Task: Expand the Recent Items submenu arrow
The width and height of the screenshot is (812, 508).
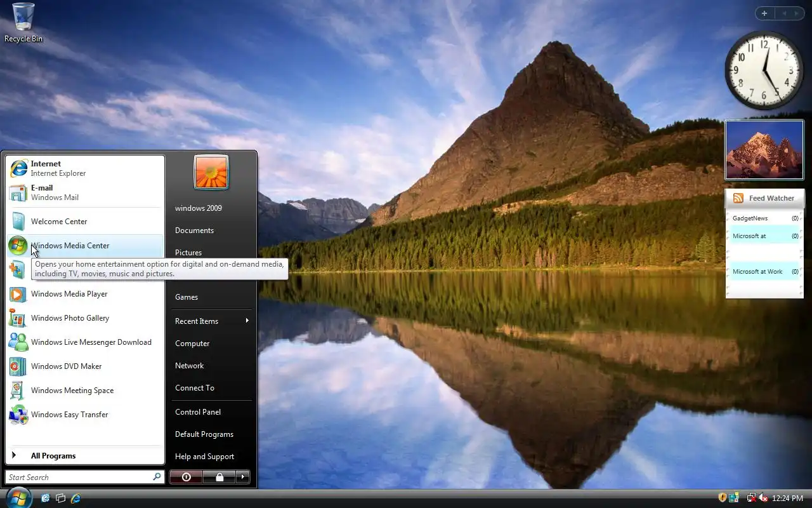Action: 247,321
